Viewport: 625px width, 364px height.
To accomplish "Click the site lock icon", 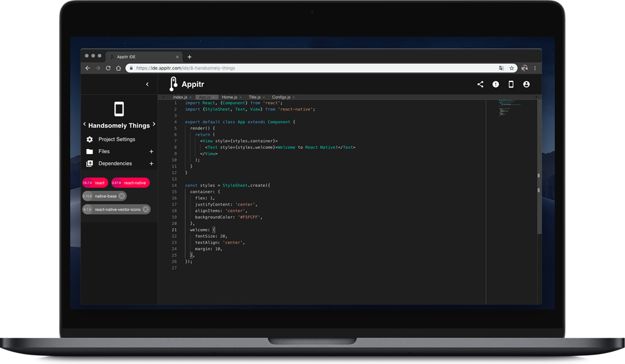I will (131, 68).
